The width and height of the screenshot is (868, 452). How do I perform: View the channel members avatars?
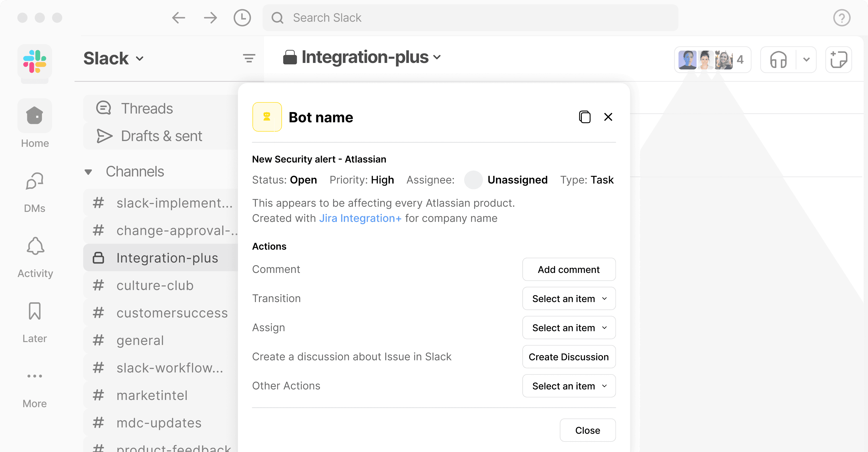[x=705, y=60]
